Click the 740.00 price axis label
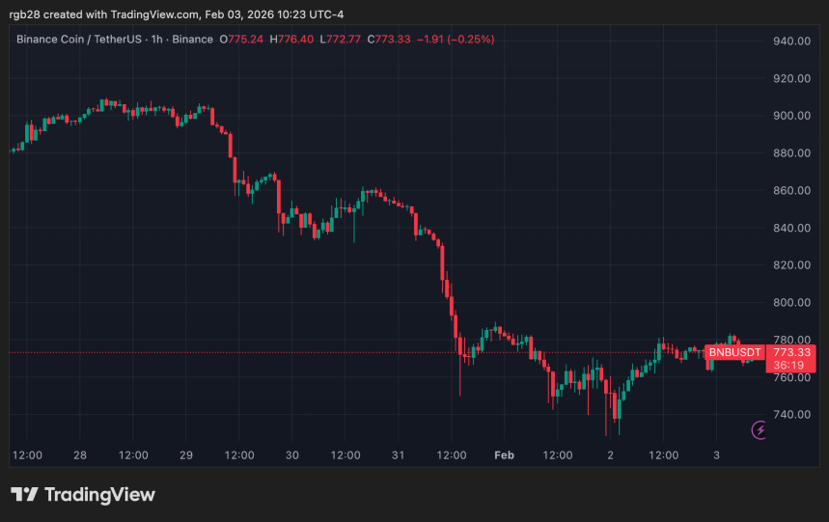The width and height of the screenshot is (829, 522). point(791,415)
